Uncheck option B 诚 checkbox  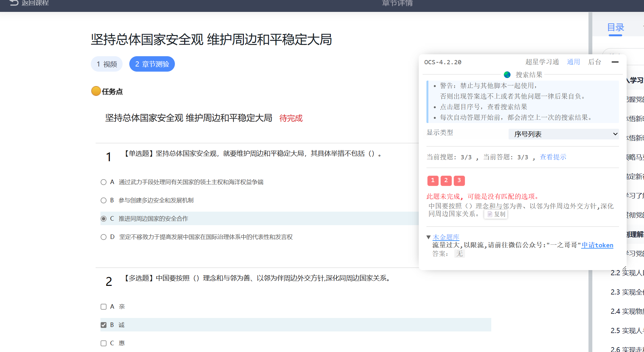(x=103, y=325)
